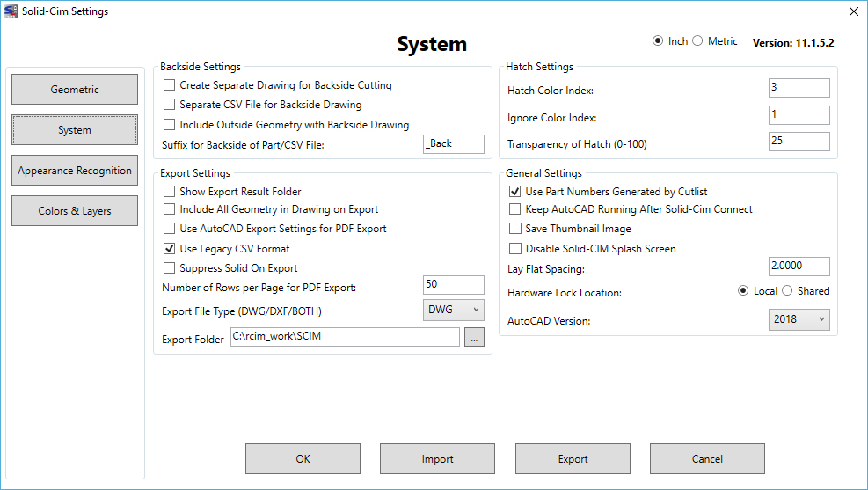This screenshot has width=868, height=490.
Task: Click the Import button
Action: coord(437,458)
